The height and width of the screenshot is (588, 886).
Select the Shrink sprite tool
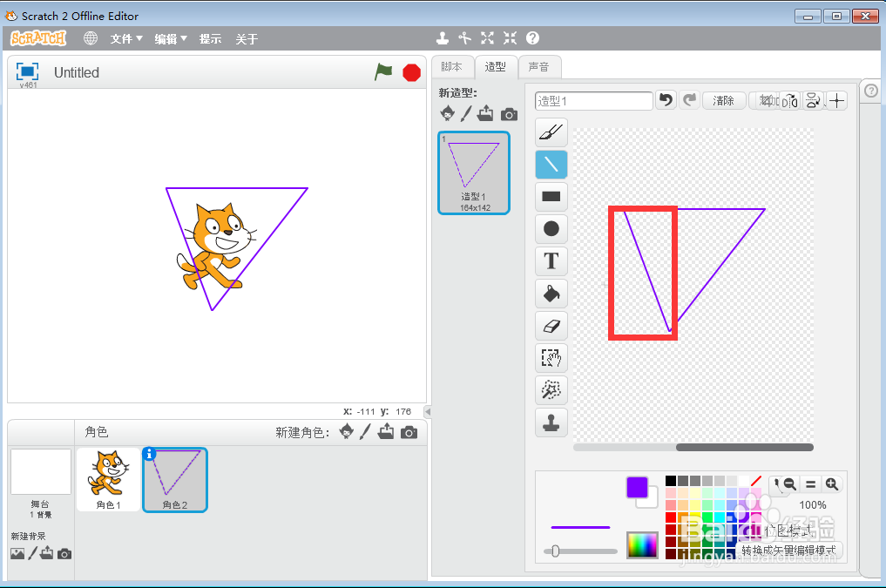pos(510,37)
